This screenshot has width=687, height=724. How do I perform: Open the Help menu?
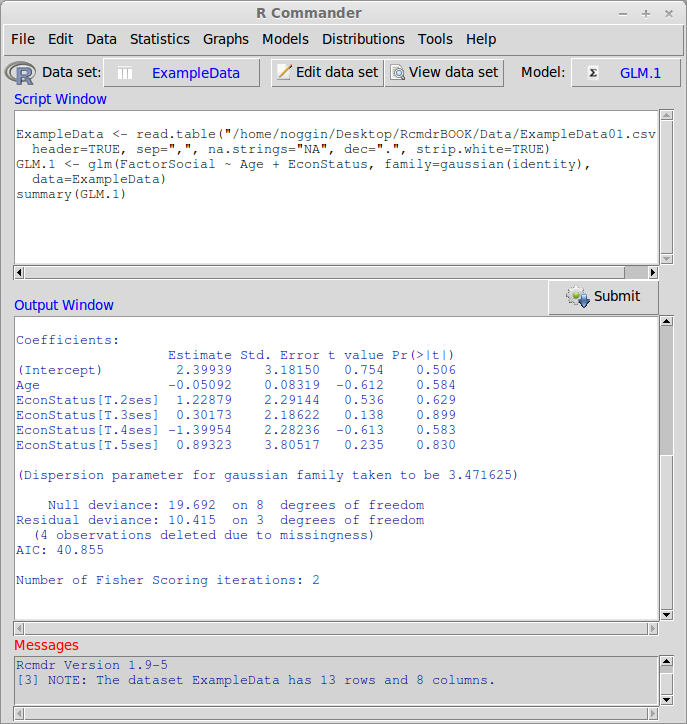tap(481, 39)
